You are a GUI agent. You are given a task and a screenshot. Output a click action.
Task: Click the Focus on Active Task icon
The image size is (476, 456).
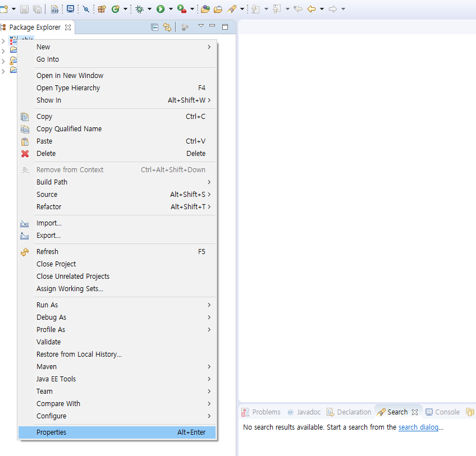[185, 27]
